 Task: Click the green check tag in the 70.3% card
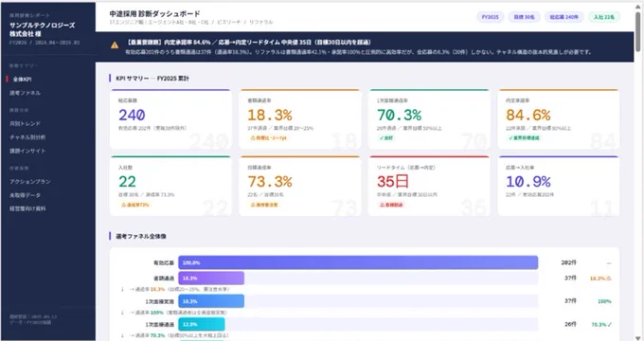pos(386,138)
